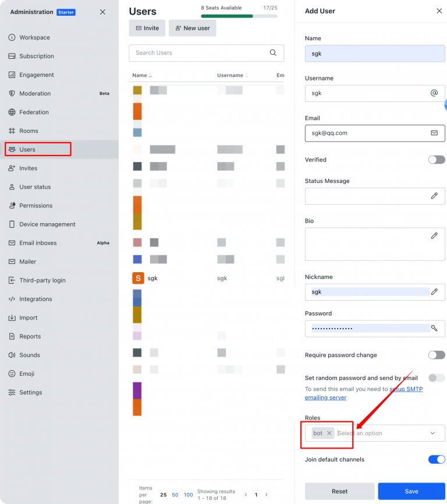Sort users by Username column
Viewport: 447px width, 504px height.
(232, 76)
